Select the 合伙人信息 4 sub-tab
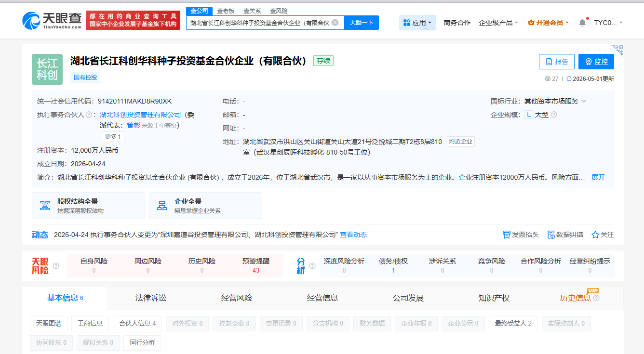The height and width of the screenshot is (354, 644). (137, 323)
